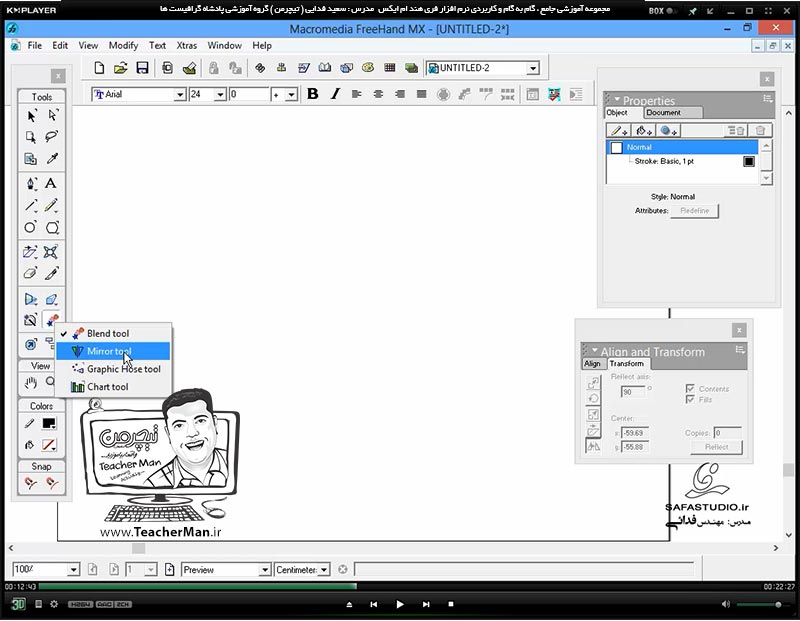
Task: Collapse the Align and Transform panel triangle
Action: tap(594, 350)
